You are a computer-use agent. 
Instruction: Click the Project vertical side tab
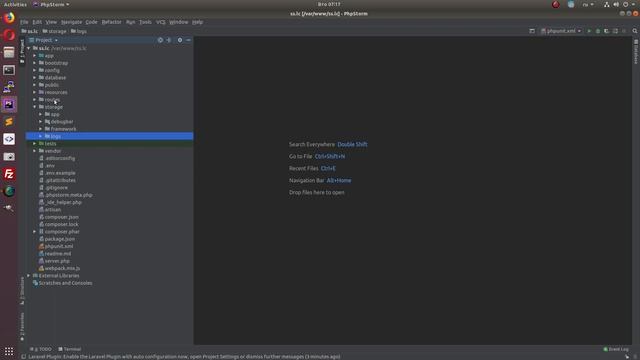tap(22, 51)
